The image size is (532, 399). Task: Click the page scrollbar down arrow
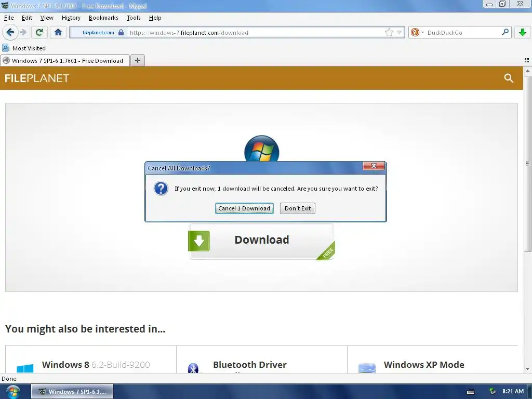coord(527,369)
